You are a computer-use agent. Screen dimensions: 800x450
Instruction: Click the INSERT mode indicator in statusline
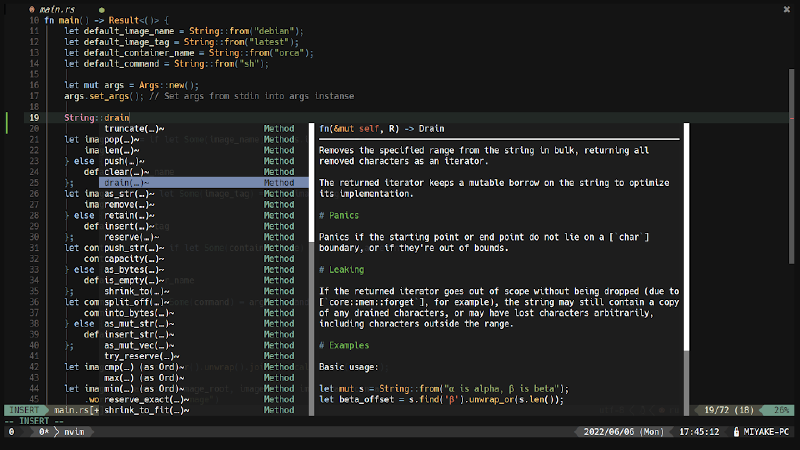pos(24,410)
